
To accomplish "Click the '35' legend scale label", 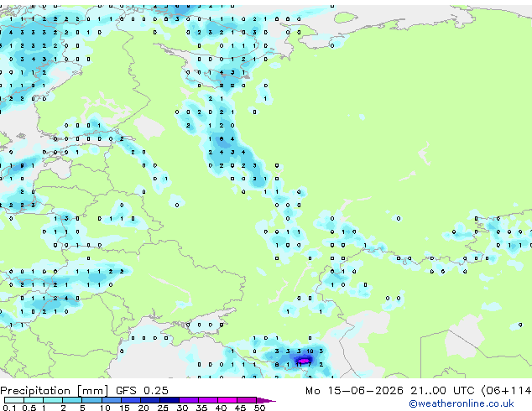I will pyautogui.click(x=201, y=408).
